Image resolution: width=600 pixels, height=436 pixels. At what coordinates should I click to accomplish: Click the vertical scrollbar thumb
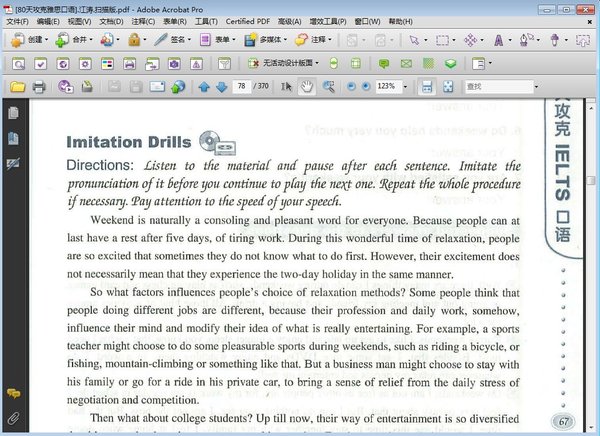(590, 180)
